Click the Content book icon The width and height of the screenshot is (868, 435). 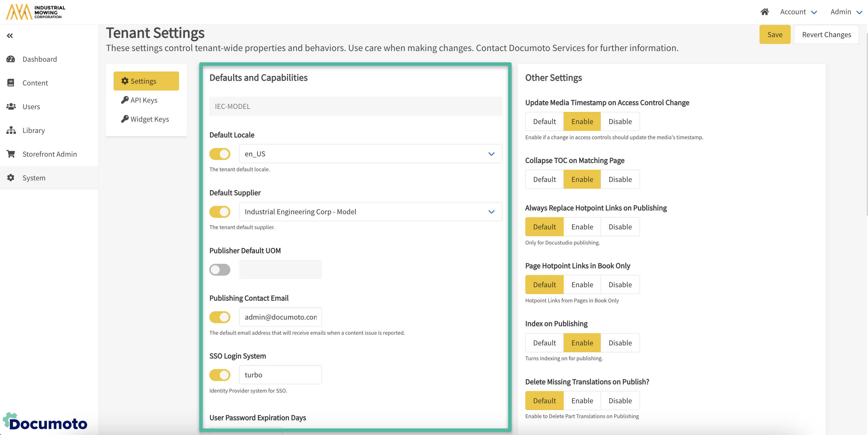coord(11,82)
